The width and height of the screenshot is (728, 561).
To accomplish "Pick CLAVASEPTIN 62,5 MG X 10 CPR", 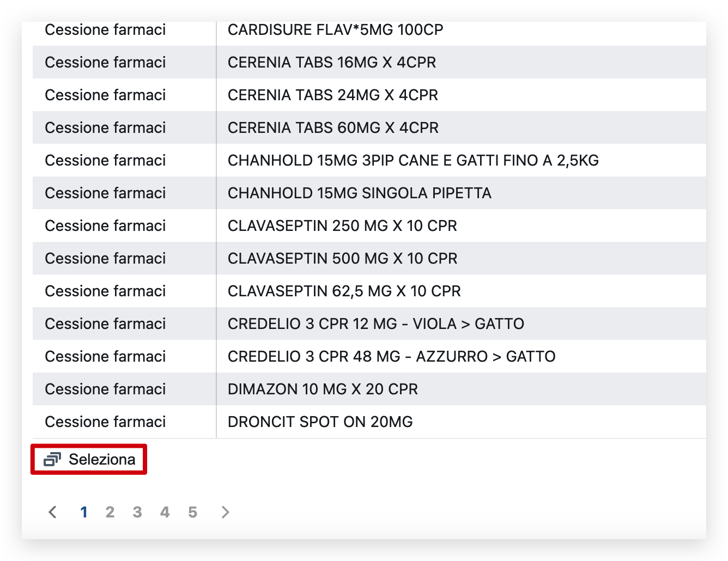I will [x=344, y=291].
